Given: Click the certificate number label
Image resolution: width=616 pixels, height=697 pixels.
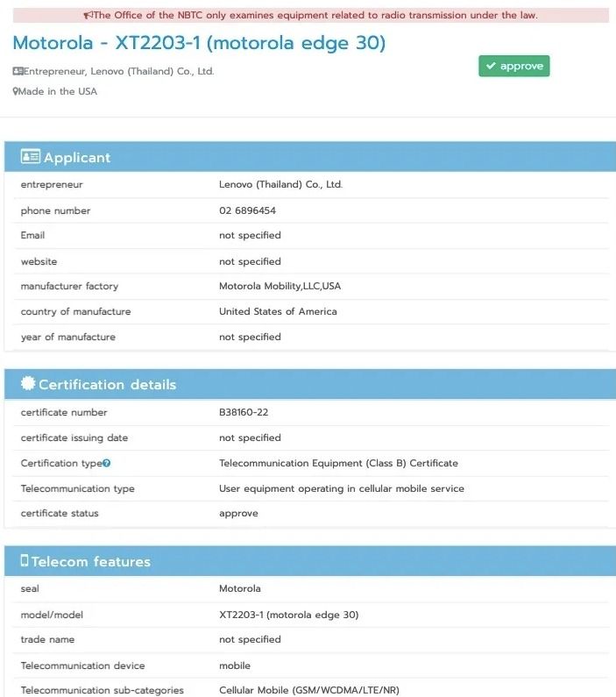Looking at the screenshot, I should pyautogui.click(x=64, y=413).
